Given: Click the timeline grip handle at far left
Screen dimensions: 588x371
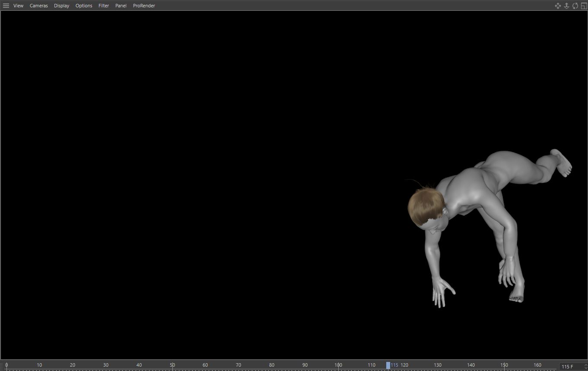Looking at the screenshot, I should pyautogui.click(x=2, y=366).
